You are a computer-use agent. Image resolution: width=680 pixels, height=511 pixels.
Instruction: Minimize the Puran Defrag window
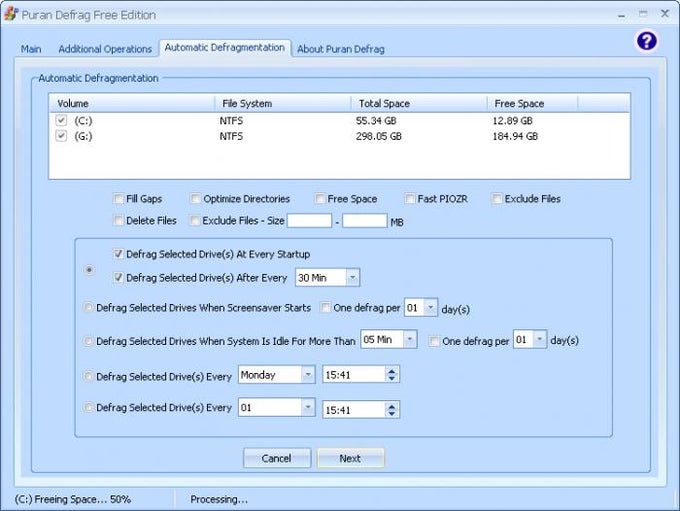click(x=621, y=15)
